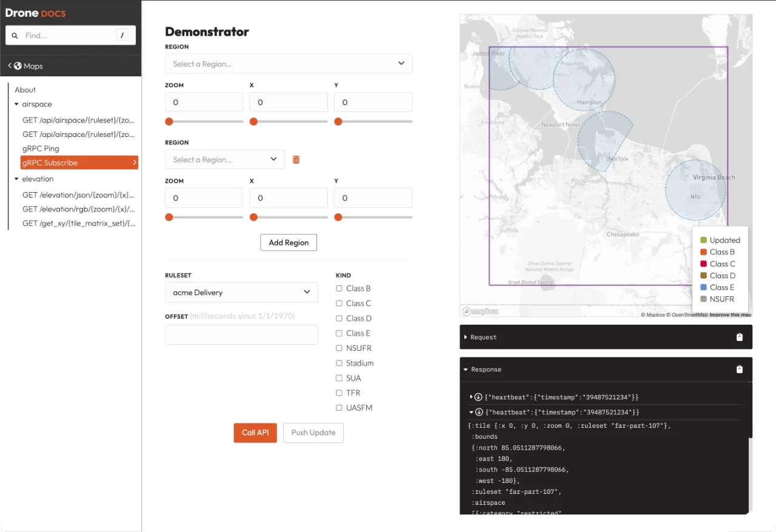
Task: Open second GET /api/airspace/{ruleset} entry
Action: coord(78,134)
